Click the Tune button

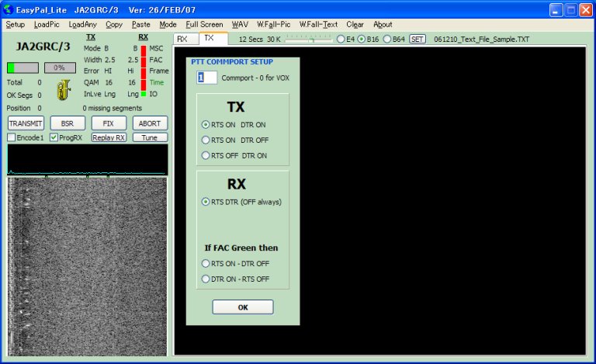coord(150,137)
